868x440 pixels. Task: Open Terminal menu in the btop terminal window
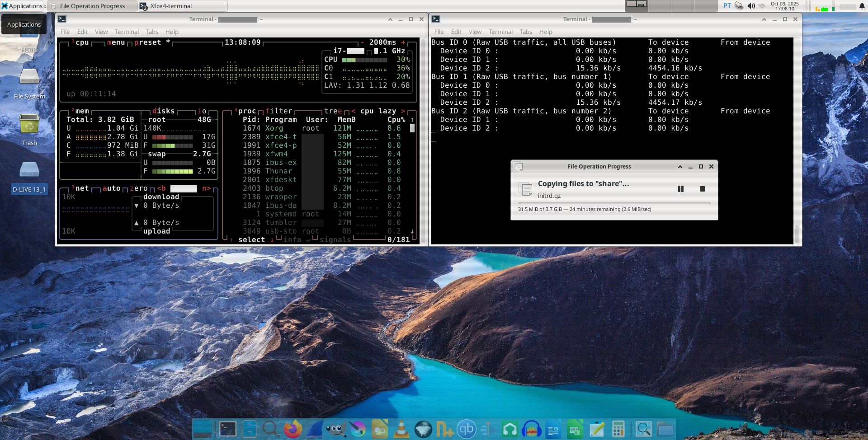pyautogui.click(x=127, y=32)
